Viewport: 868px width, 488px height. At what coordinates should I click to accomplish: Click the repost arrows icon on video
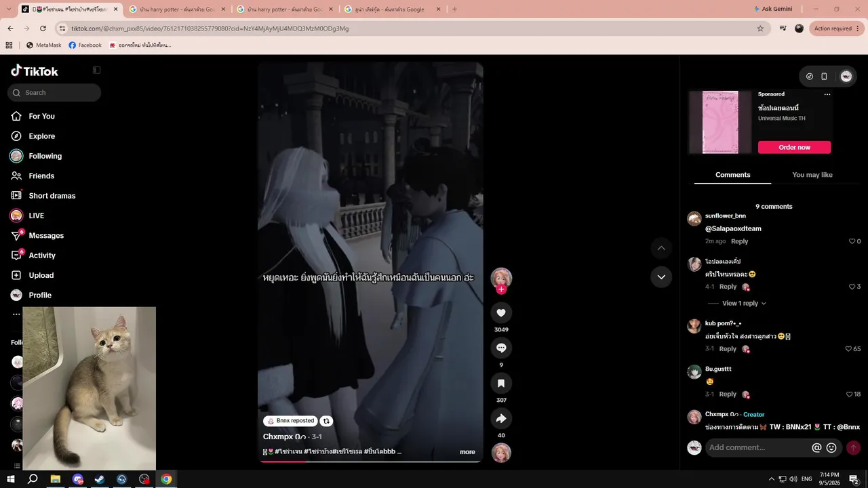pyautogui.click(x=326, y=421)
